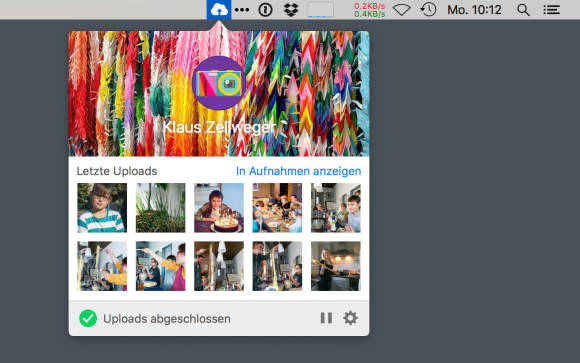Click the 'Letzte Uploads' heading
This screenshot has height=363, width=580.
(117, 171)
